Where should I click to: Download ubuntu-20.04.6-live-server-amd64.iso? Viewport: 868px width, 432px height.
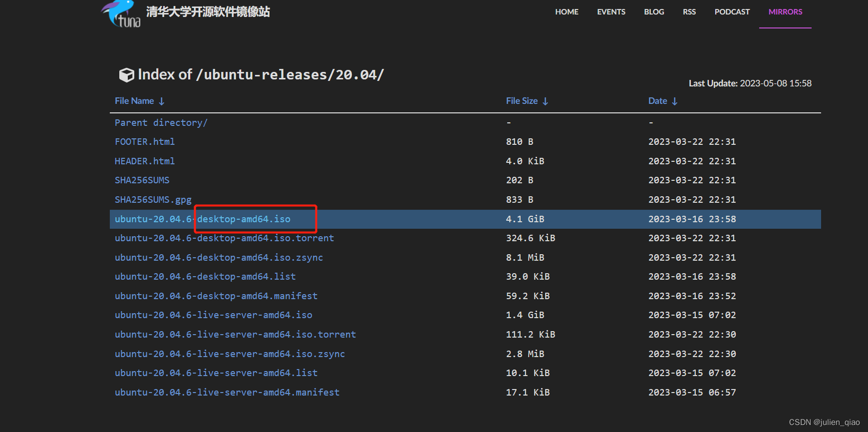click(x=214, y=315)
